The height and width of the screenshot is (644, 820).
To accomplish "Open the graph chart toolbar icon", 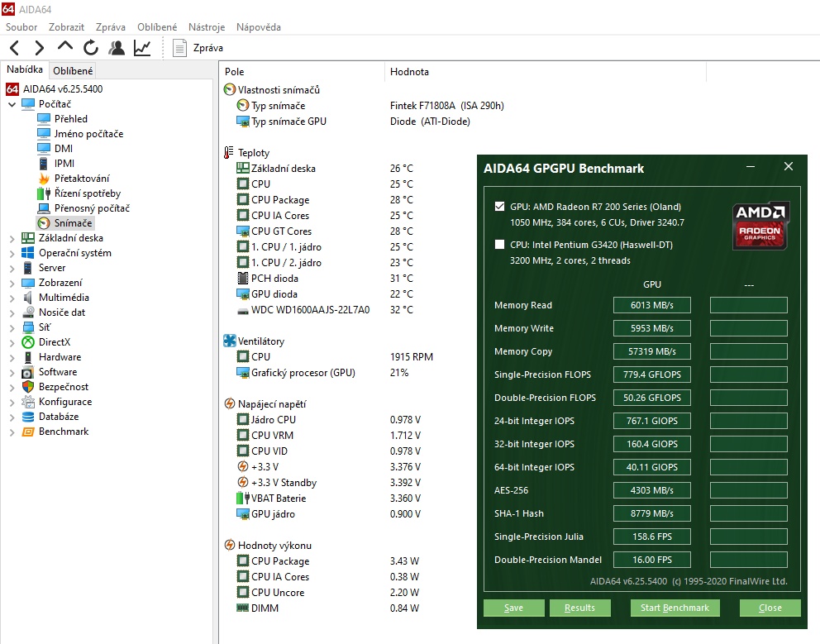I will pyautogui.click(x=142, y=48).
